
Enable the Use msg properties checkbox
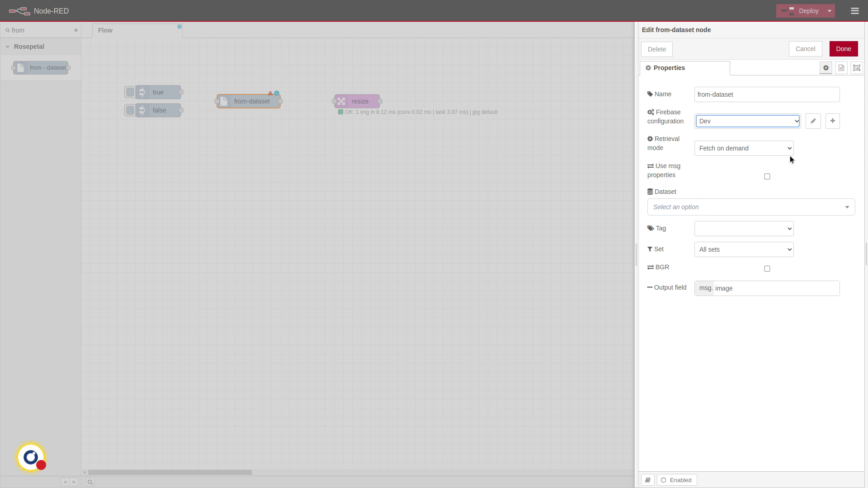click(767, 176)
